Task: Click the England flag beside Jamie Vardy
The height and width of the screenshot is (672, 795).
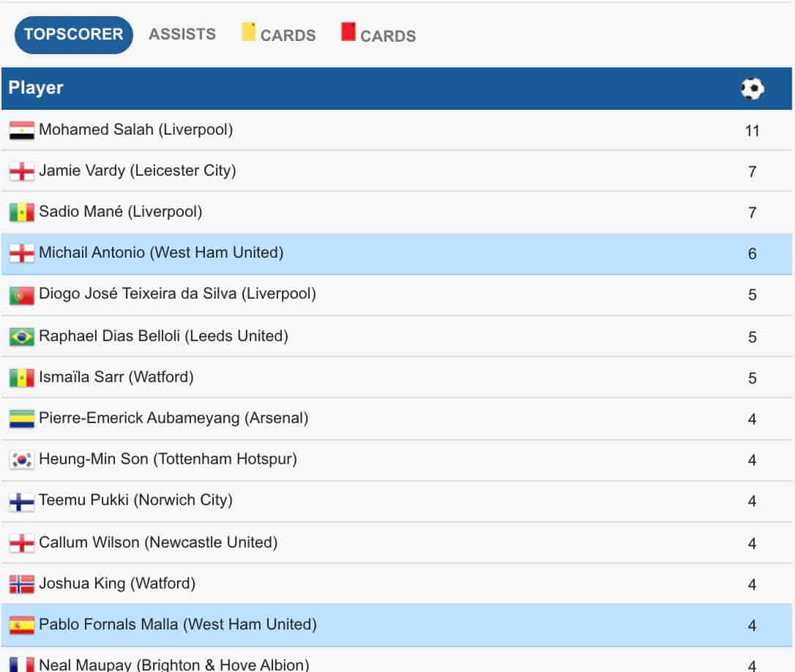Action: tap(22, 171)
